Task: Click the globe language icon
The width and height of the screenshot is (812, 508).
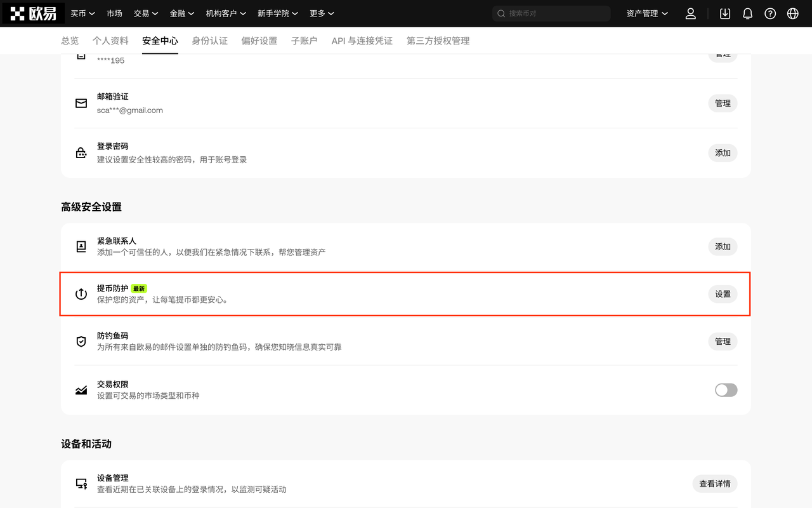Action: click(x=792, y=13)
